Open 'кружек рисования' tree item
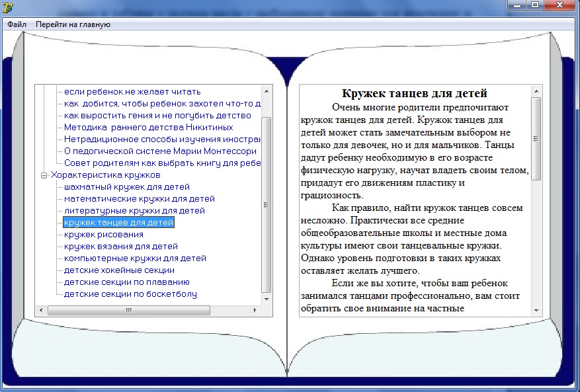 pos(104,235)
